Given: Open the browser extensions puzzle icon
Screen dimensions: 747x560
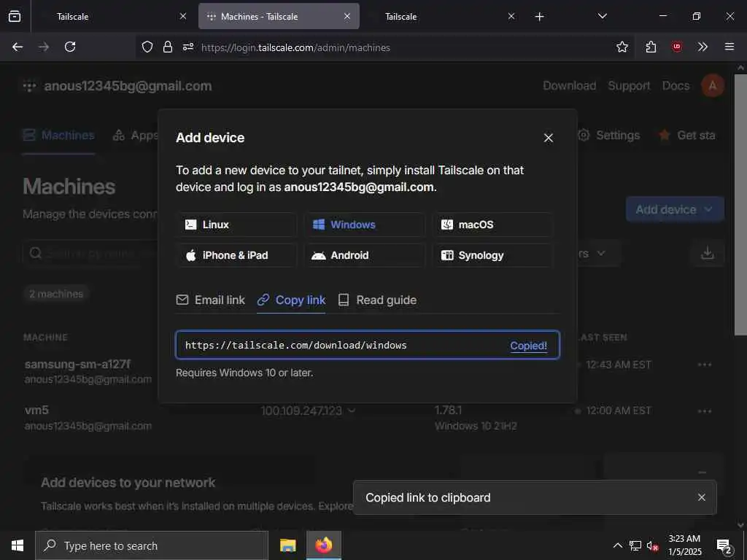Looking at the screenshot, I should [651, 47].
